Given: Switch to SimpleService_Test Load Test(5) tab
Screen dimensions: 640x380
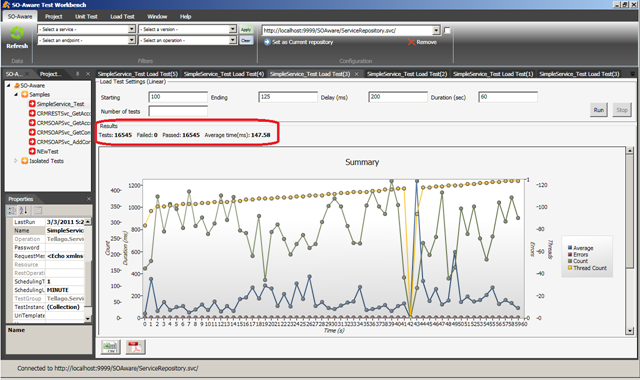Looking at the screenshot, I should [x=138, y=74].
